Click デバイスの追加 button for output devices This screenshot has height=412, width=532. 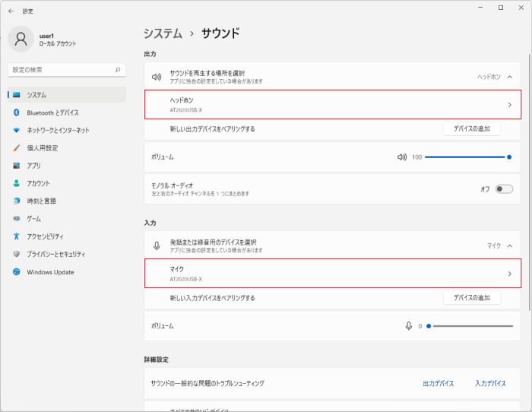[x=472, y=129]
